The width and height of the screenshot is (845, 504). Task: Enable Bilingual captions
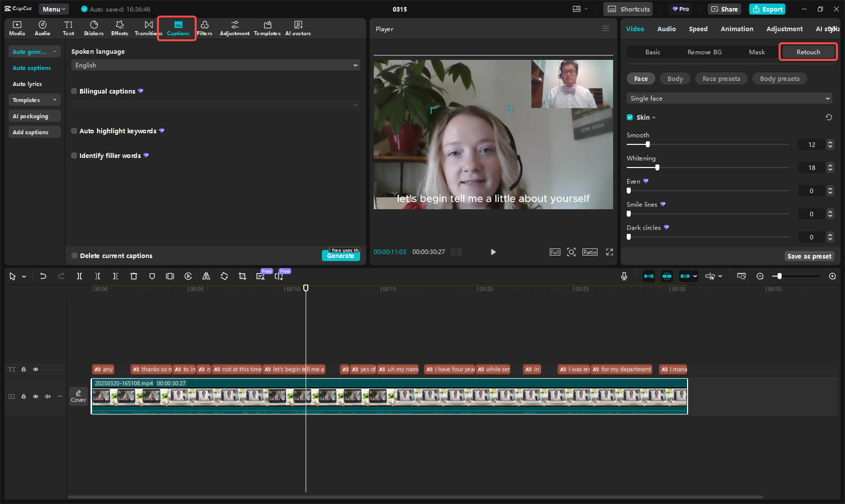74,91
